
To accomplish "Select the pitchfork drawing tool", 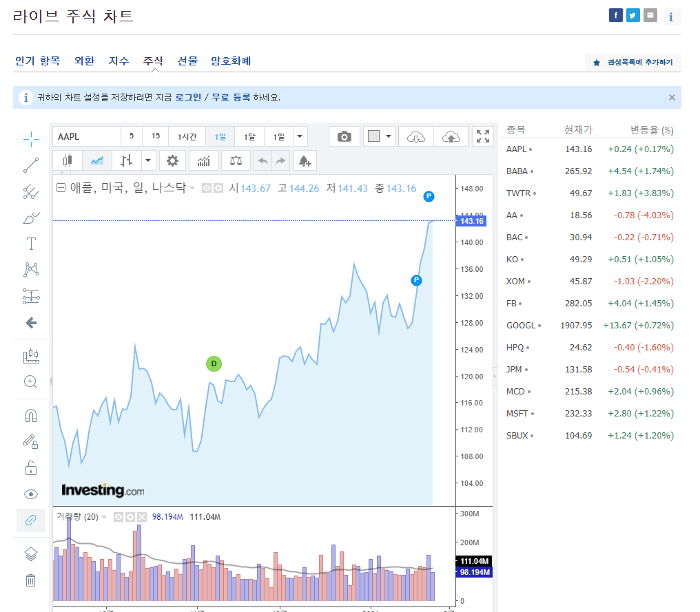I will point(31,191).
